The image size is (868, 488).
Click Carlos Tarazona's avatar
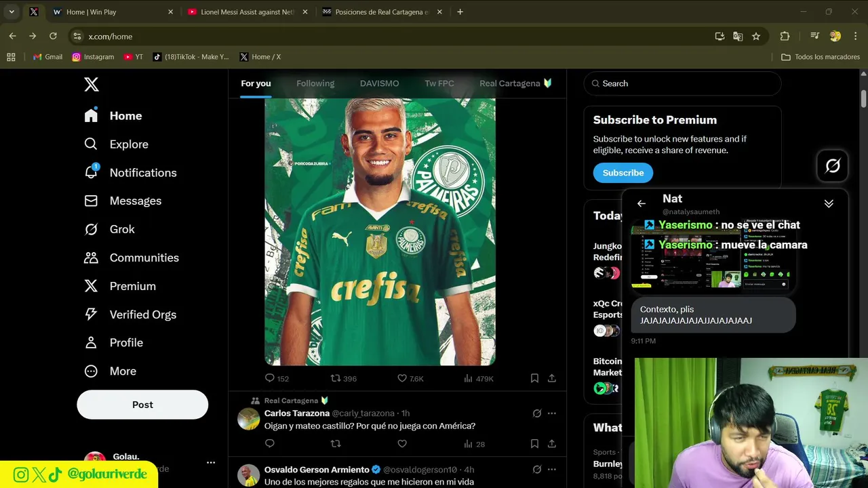pyautogui.click(x=249, y=419)
